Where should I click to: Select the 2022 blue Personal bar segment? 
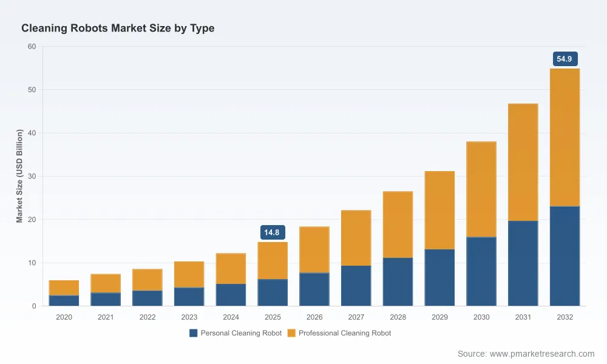click(148, 298)
